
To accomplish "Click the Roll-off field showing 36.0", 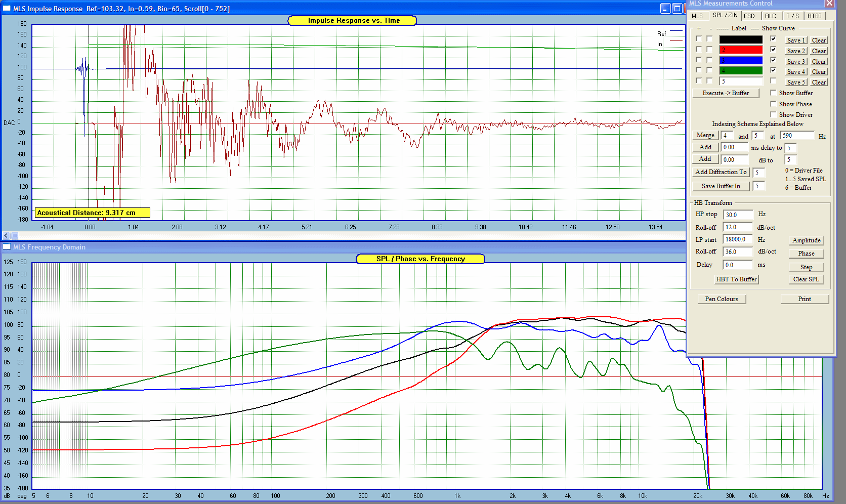I will point(738,252).
